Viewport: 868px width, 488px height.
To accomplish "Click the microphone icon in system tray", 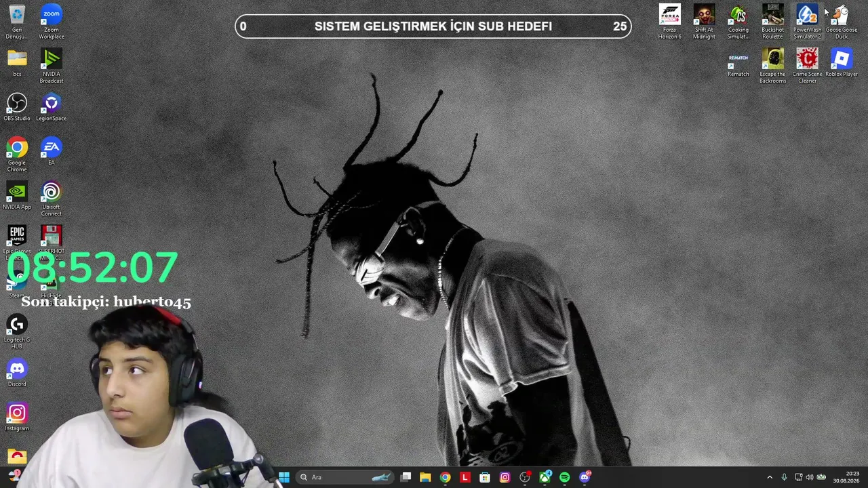I will pos(784,477).
